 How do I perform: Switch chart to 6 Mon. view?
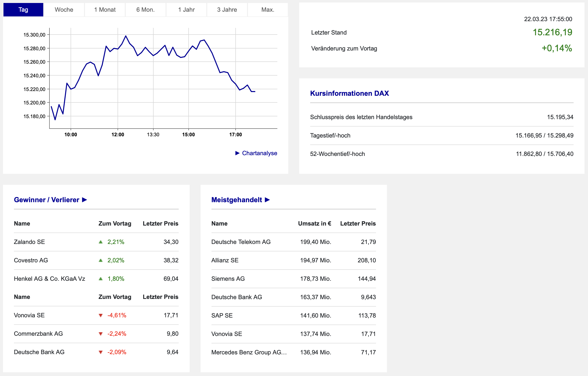coord(145,10)
